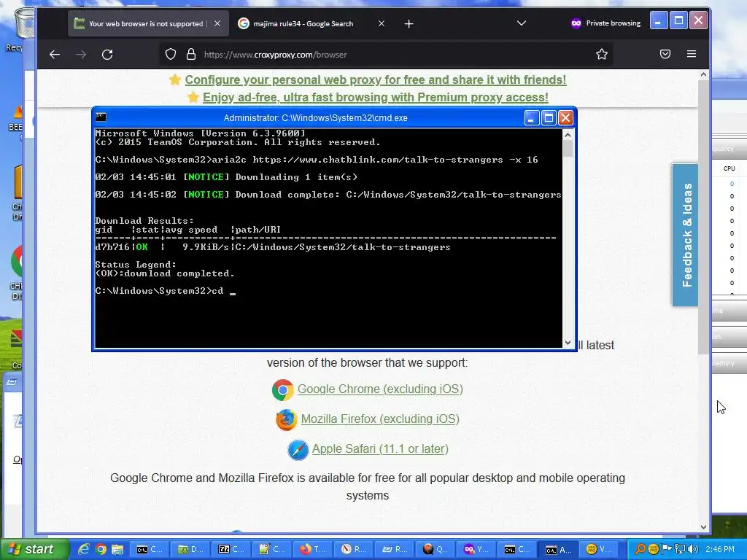This screenshot has width=747, height=560.
Task: Switch to the 'V...' taskbar button
Action: (x=600, y=550)
